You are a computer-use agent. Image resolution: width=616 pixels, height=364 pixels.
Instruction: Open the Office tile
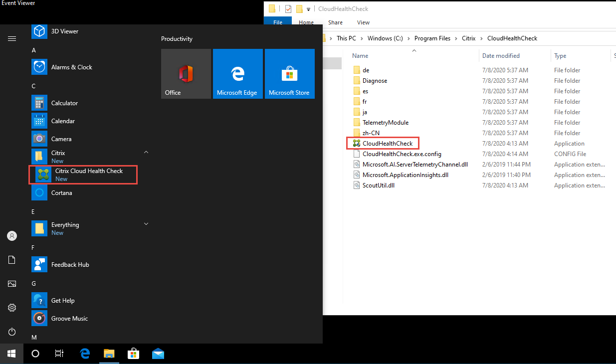pos(186,74)
